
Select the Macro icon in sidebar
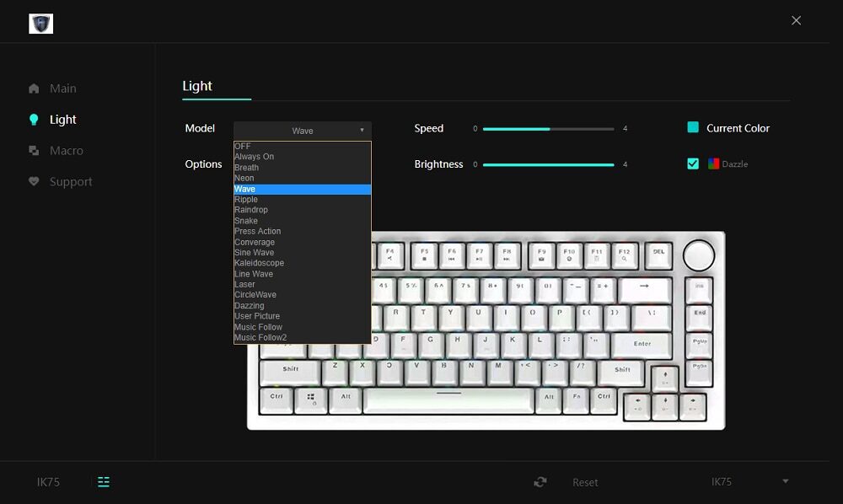pos(33,150)
